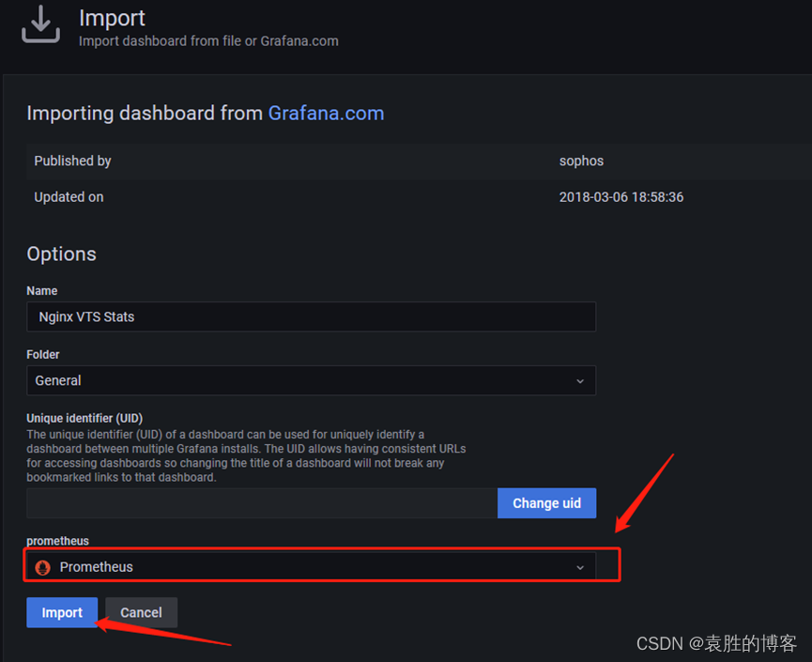812x662 pixels.
Task: Click the Updated on label
Action: click(69, 197)
